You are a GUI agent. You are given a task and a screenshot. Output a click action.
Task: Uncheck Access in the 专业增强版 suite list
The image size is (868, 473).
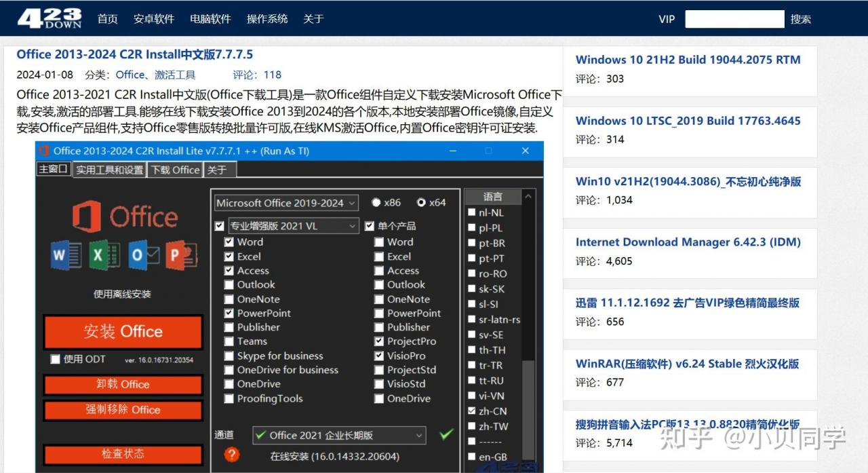pos(229,271)
